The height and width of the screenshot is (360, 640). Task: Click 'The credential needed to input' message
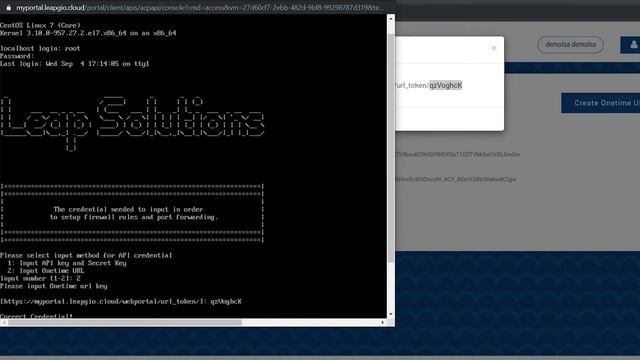pos(128,209)
